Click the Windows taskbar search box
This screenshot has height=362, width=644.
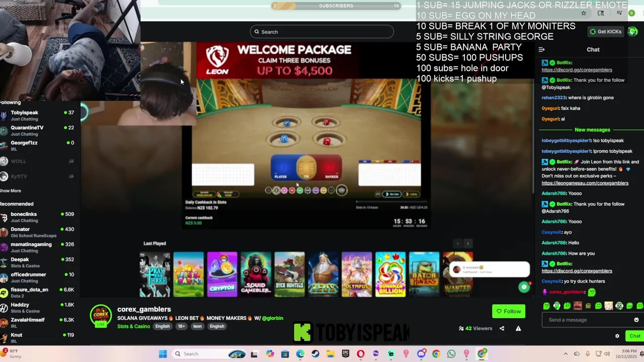[209, 354]
